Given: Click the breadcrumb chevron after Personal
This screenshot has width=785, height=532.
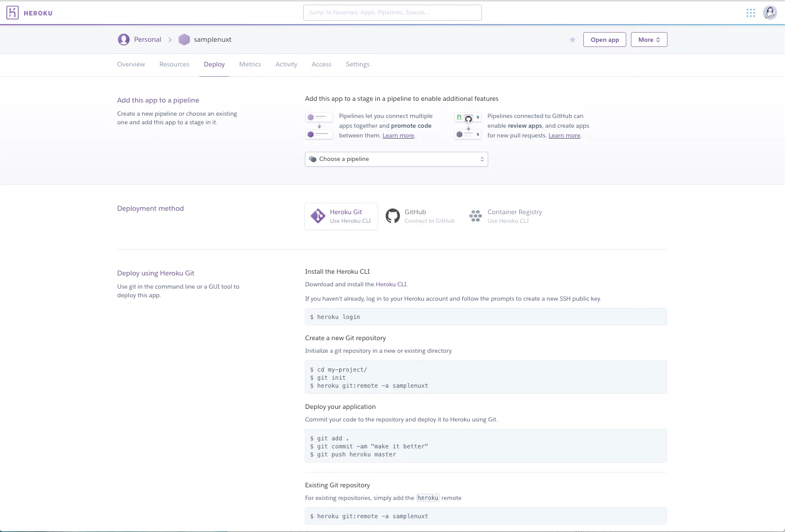Looking at the screenshot, I should point(170,40).
